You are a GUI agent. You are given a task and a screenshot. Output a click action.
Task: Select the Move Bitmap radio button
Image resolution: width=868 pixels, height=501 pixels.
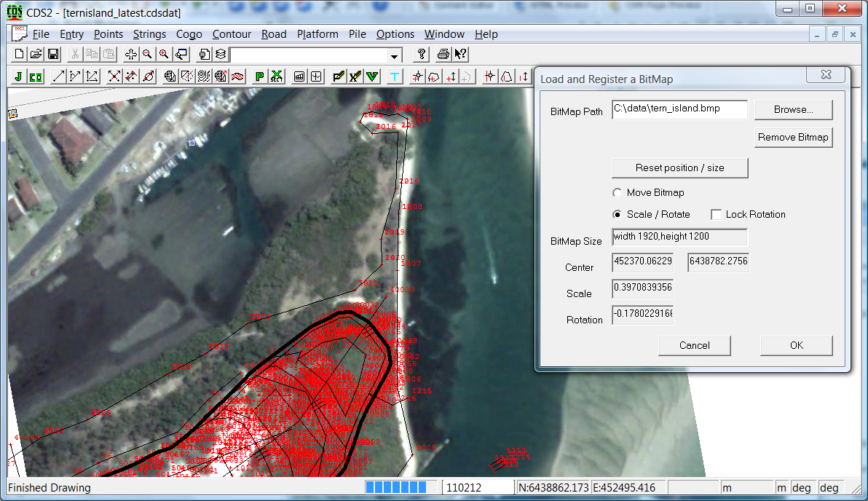tap(618, 193)
